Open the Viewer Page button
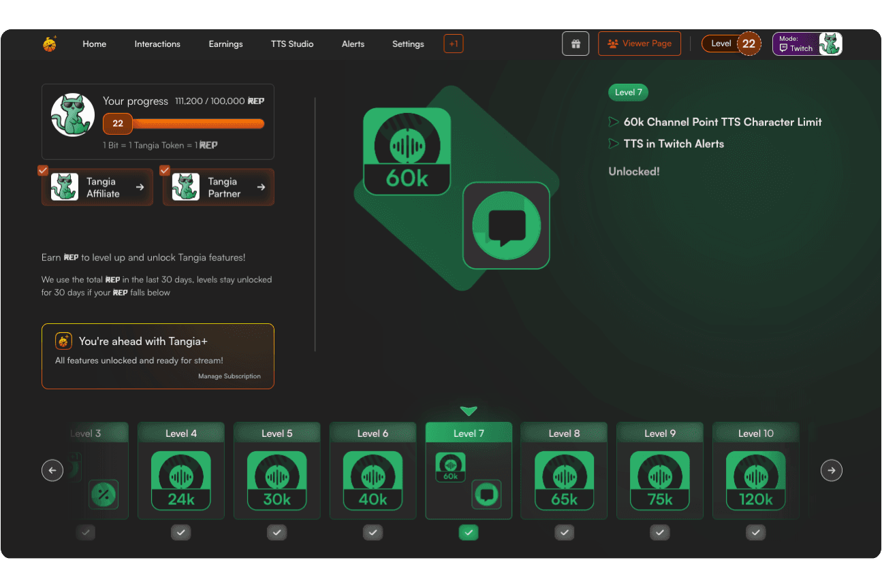Viewport: 882px width, 588px height. 640,44
